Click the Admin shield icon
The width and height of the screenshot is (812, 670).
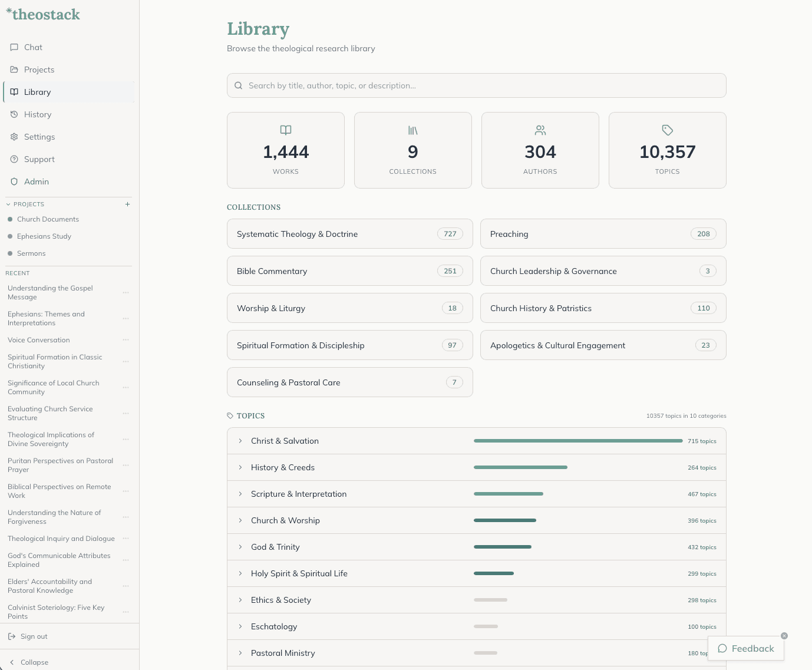pyautogui.click(x=14, y=181)
